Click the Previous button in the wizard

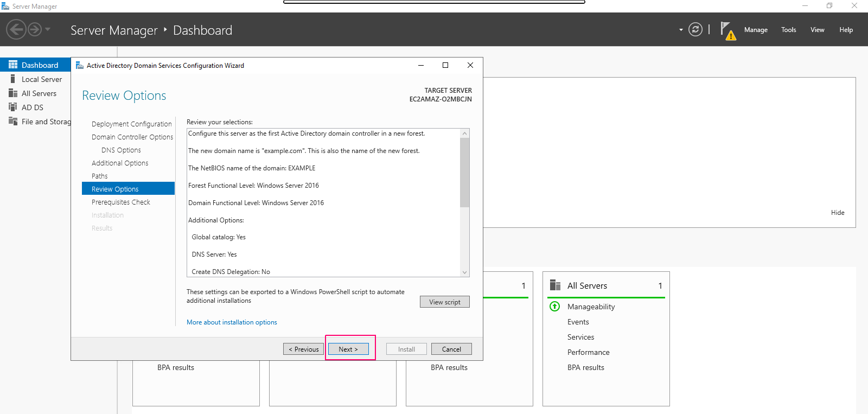click(303, 349)
